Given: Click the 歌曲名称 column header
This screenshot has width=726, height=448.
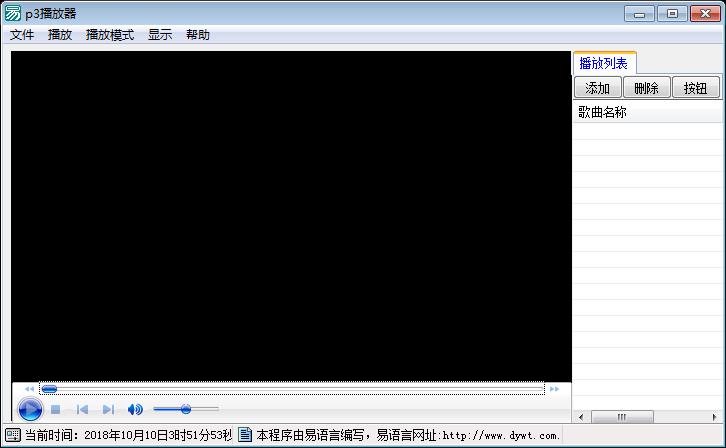Looking at the screenshot, I should [x=648, y=112].
